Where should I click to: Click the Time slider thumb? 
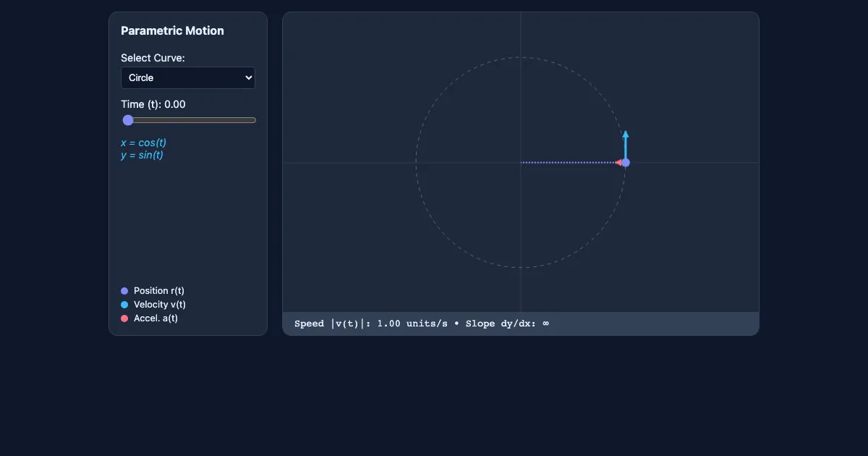point(128,120)
